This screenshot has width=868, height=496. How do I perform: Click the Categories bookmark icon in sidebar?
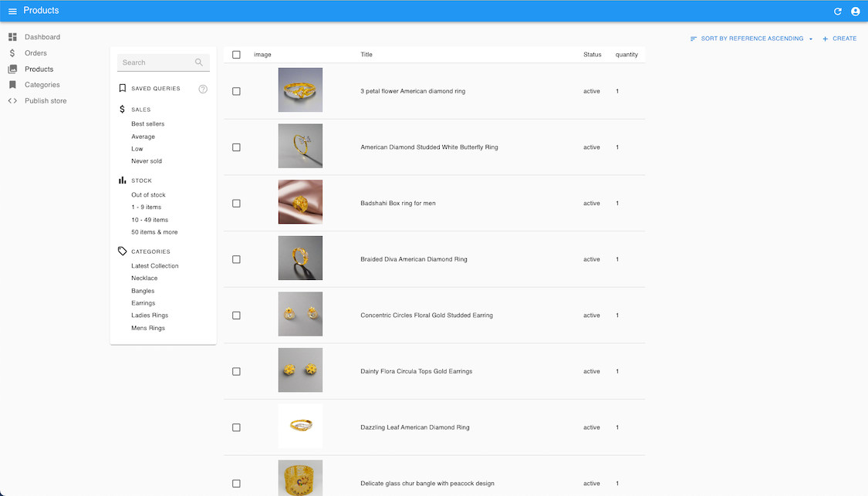click(12, 85)
